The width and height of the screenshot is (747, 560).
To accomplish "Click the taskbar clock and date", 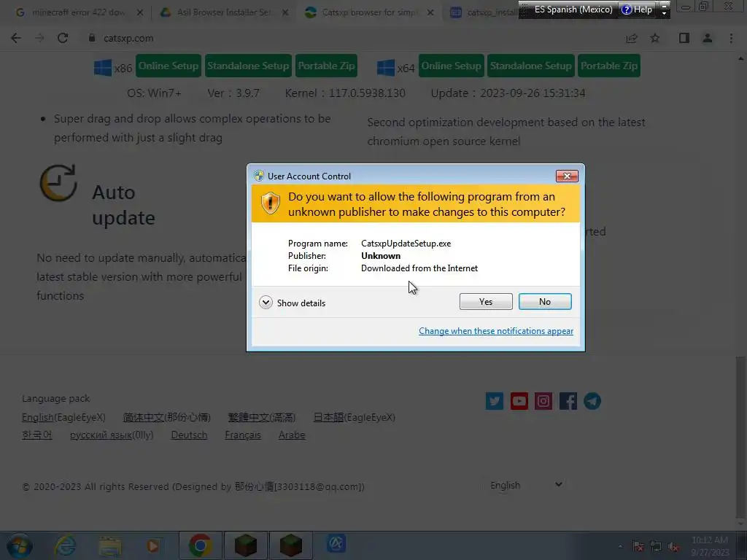I will click(x=710, y=546).
